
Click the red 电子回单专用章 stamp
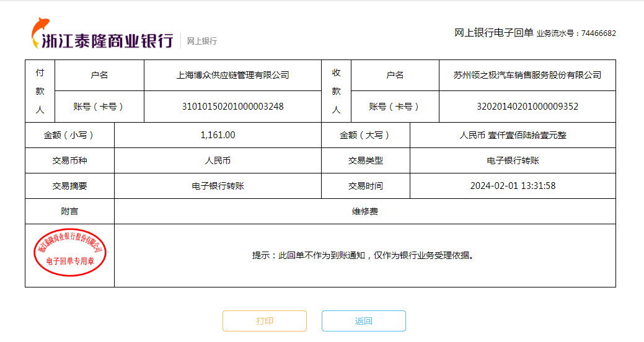(x=69, y=255)
